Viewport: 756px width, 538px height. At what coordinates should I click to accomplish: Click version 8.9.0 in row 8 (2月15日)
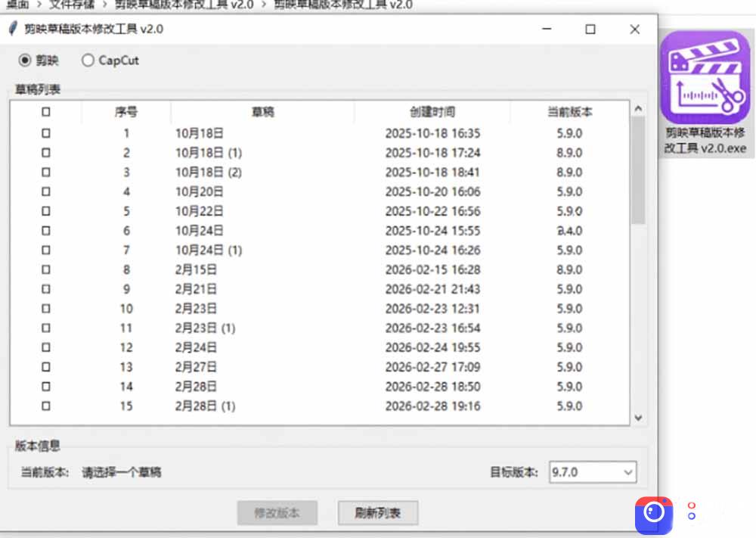tap(569, 269)
